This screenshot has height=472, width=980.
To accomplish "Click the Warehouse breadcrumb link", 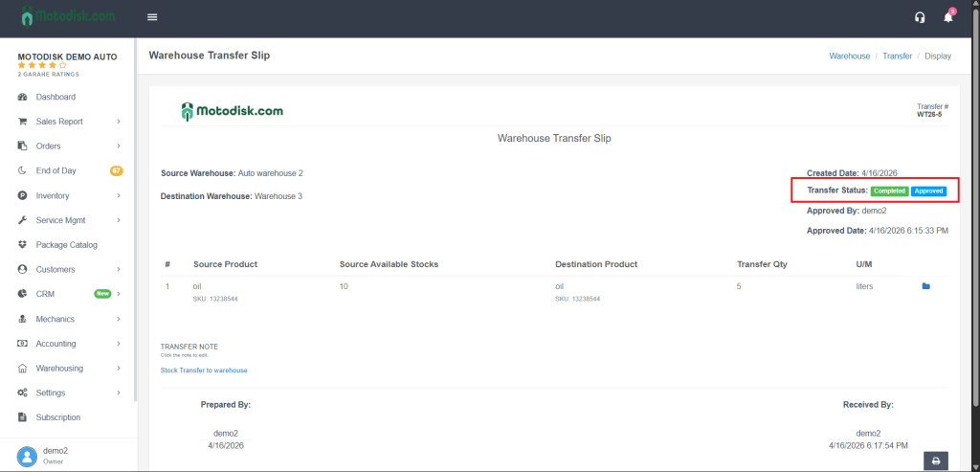I will (x=849, y=56).
